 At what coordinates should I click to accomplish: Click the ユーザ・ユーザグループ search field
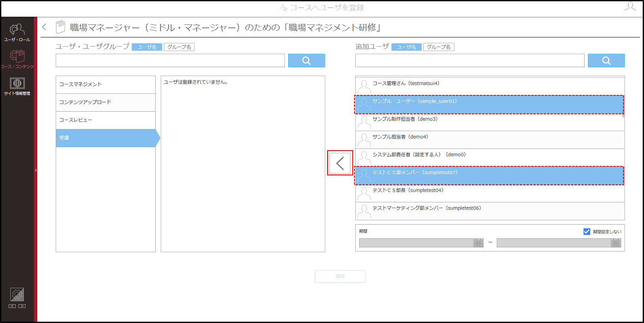click(170, 60)
